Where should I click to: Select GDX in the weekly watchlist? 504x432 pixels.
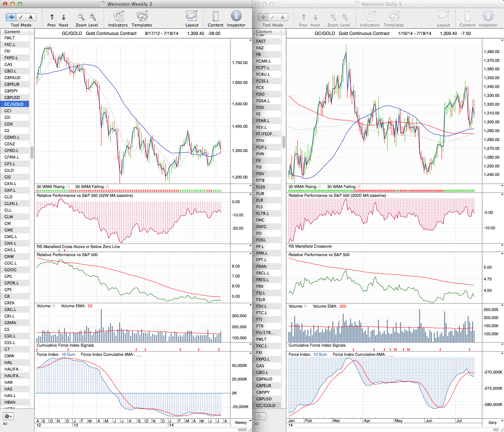(x=9, y=124)
